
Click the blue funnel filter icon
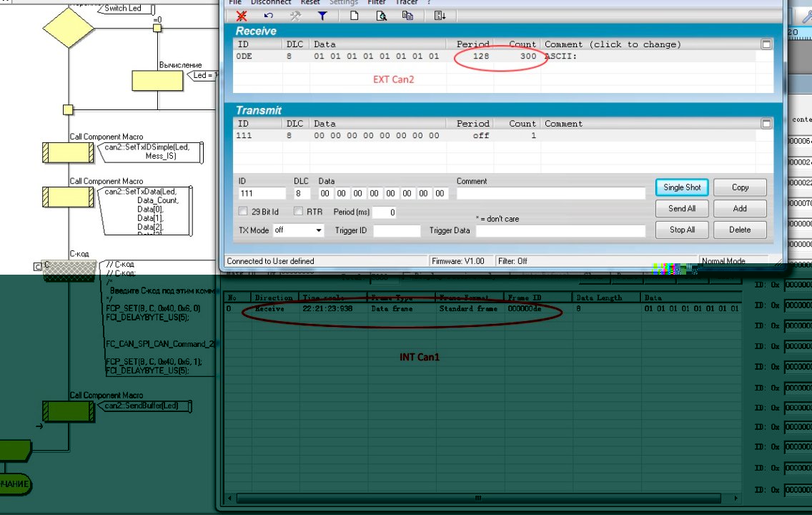tap(322, 16)
